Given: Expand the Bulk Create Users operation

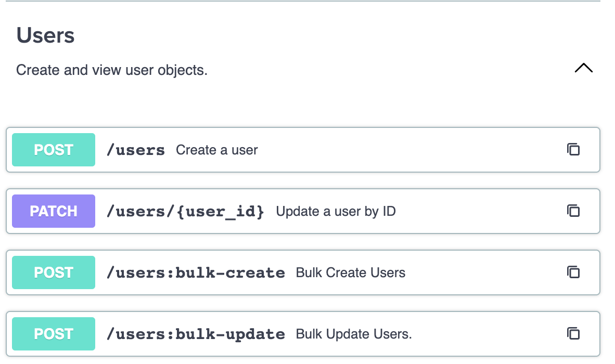Looking at the screenshot, I should click(x=303, y=272).
